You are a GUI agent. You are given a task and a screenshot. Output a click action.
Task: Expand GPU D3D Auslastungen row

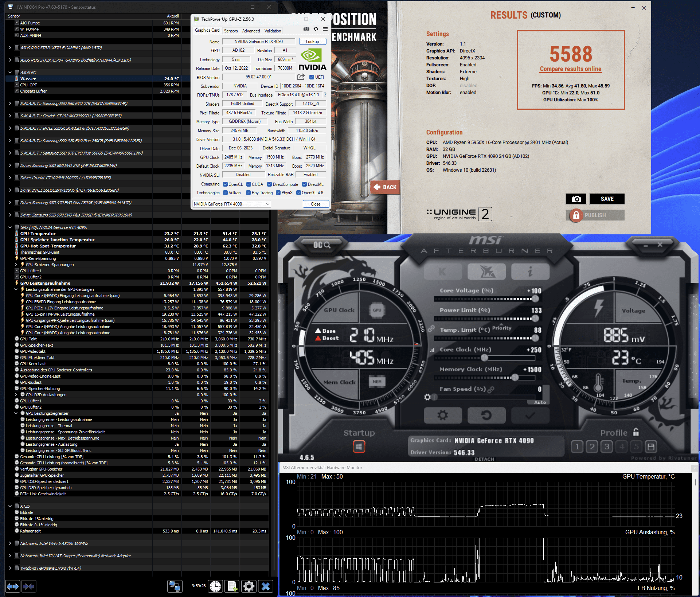tap(16, 395)
